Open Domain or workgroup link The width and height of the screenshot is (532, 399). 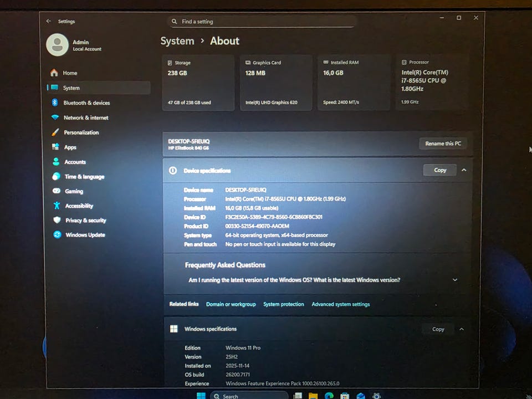click(x=231, y=304)
